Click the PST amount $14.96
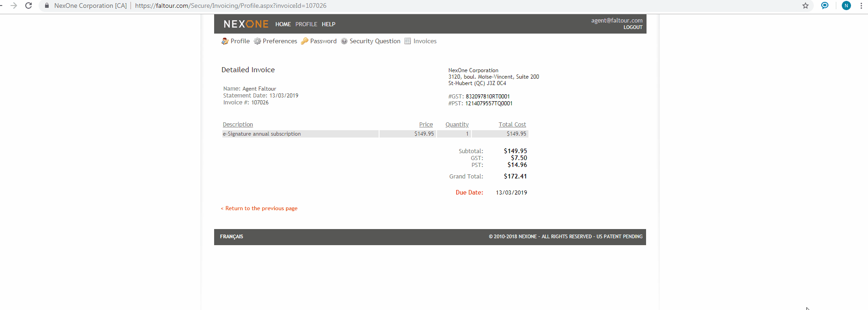 pyautogui.click(x=517, y=165)
